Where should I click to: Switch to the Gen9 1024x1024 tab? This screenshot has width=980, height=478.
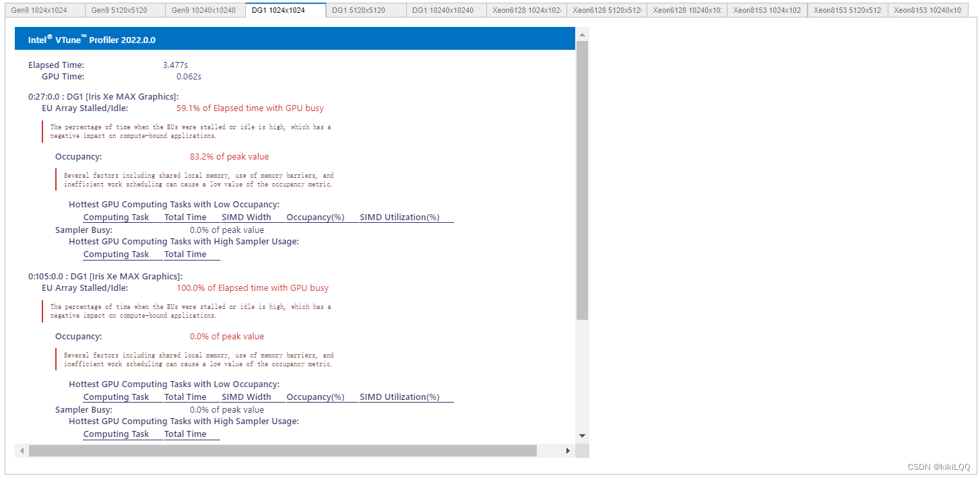pyautogui.click(x=45, y=10)
